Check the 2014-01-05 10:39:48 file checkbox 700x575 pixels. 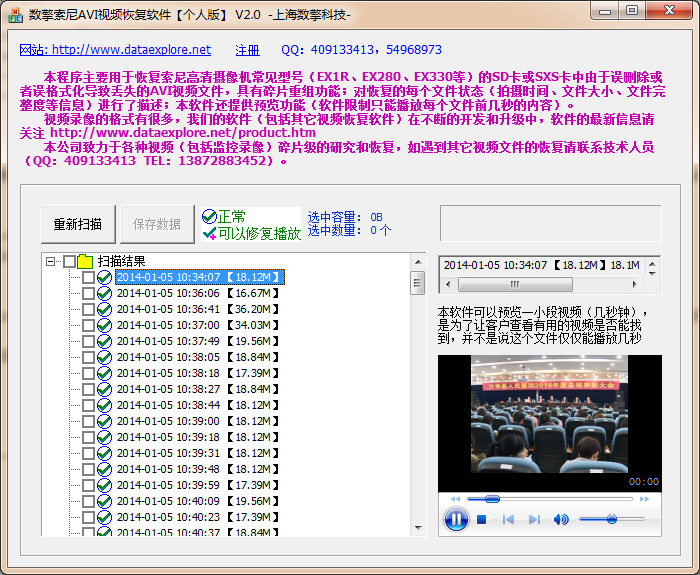tap(88, 470)
